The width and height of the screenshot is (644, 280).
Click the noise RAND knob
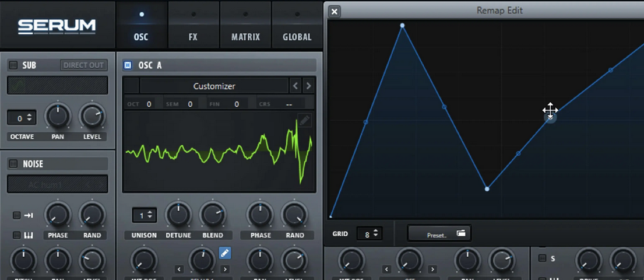[92, 215]
